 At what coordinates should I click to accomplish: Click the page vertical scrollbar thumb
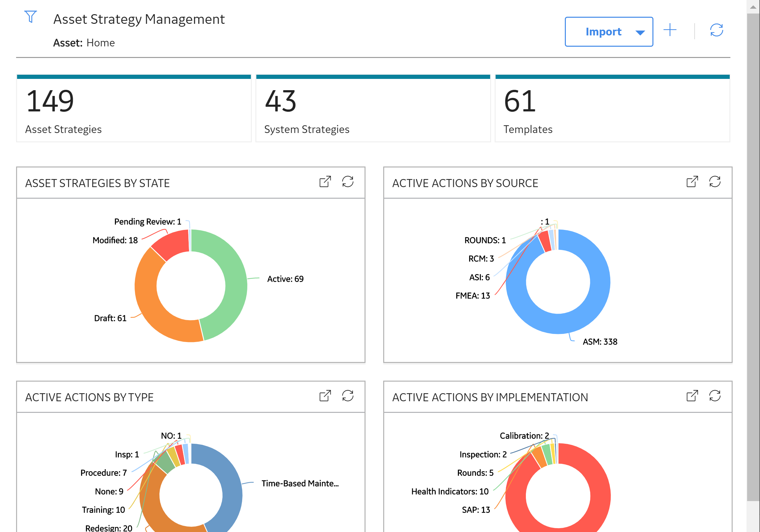click(x=753, y=257)
